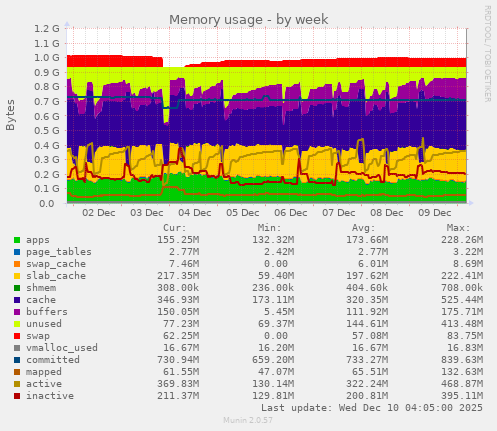Click vmalloc_used max value 16.83M
Viewport: 497px width, 431px height.
pos(465,348)
